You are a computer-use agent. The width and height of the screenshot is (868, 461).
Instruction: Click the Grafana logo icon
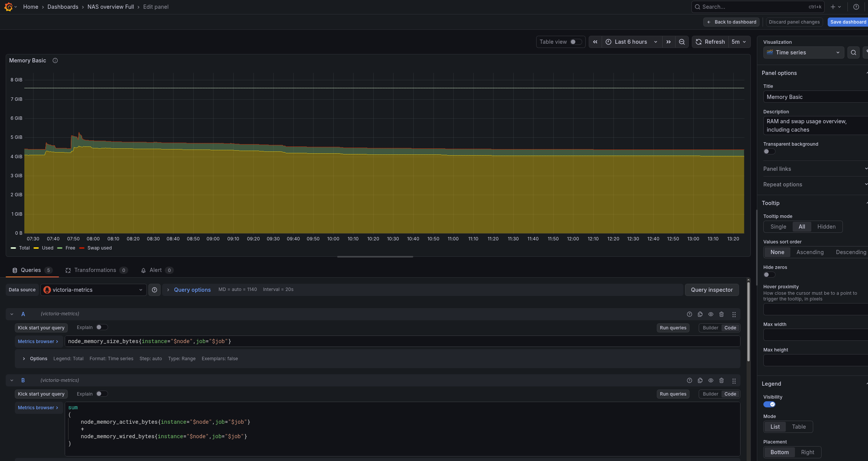(8, 7)
